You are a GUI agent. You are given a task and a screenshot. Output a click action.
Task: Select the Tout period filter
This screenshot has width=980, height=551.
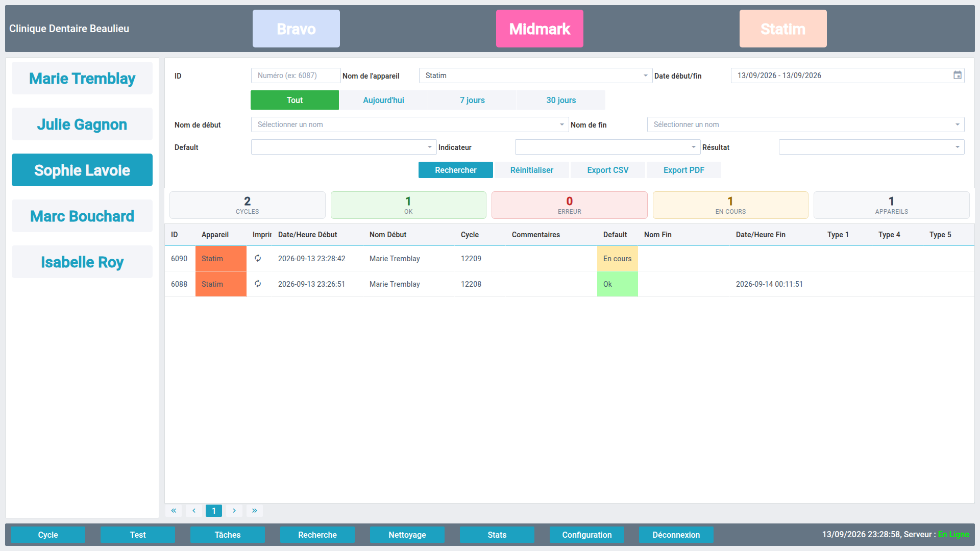pyautogui.click(x=295, y=100)
